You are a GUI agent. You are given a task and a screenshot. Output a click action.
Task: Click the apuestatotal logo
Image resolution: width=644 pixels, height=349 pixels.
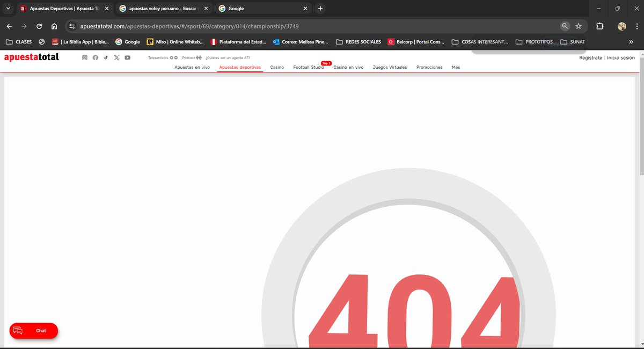31,57
